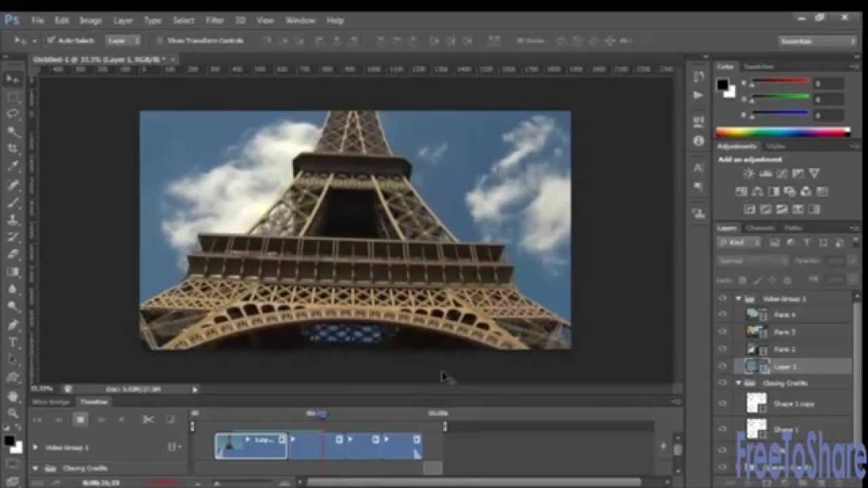Hide the Layer 1 layer

click(x=723, y=366)
